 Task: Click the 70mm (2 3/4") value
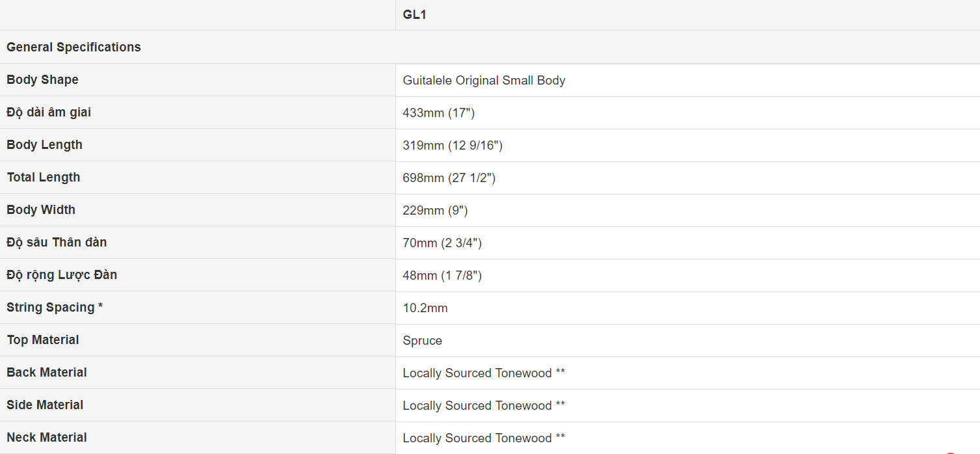[442, 243]
